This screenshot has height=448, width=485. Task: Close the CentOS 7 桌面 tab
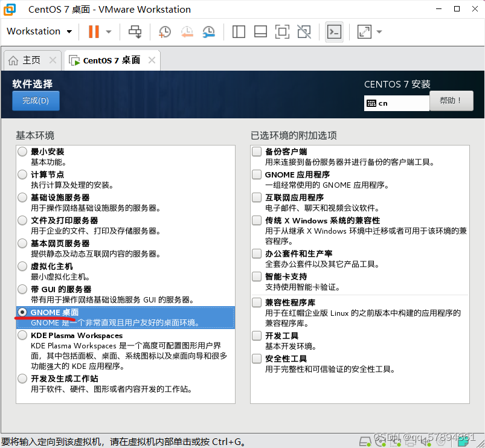(x=152, y=60)
